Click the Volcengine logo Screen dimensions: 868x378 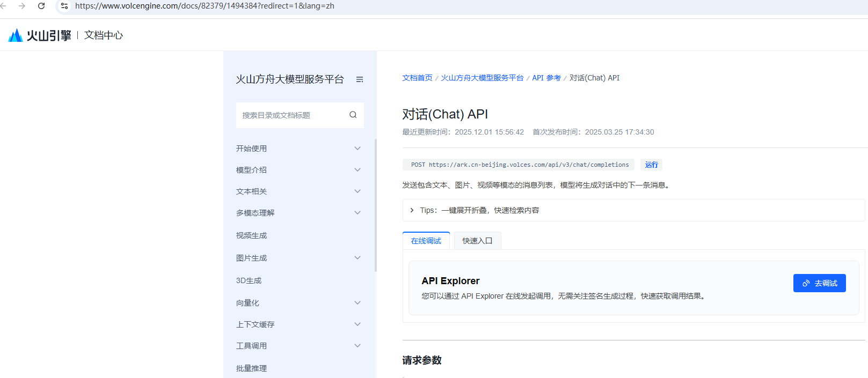tap(40, 35)
